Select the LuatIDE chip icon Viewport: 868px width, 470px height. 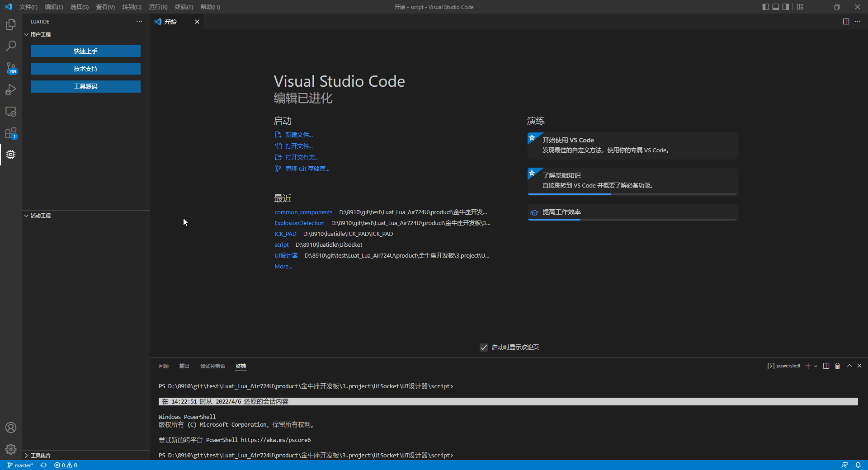pyautogui.click(x=11, y=155)
